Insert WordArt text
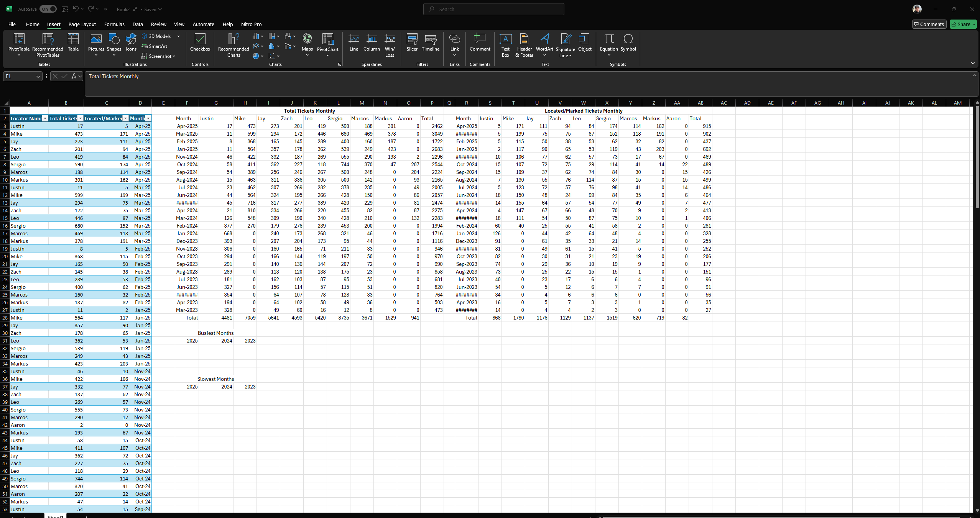 (x=544, y=45)
